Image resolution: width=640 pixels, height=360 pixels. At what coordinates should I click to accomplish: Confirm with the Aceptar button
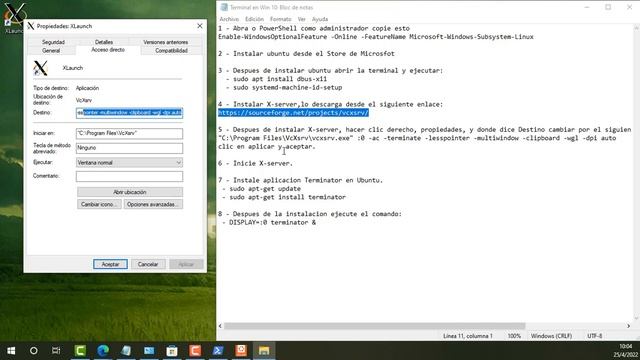tap(110, 264)
